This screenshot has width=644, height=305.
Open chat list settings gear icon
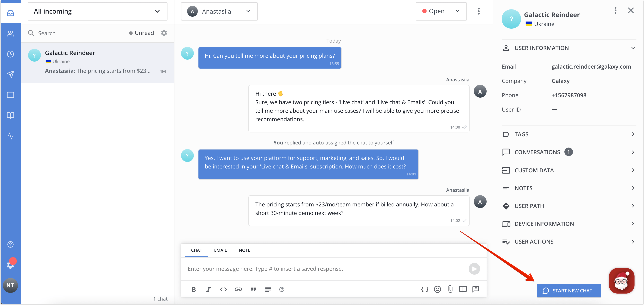pos(164,33)
